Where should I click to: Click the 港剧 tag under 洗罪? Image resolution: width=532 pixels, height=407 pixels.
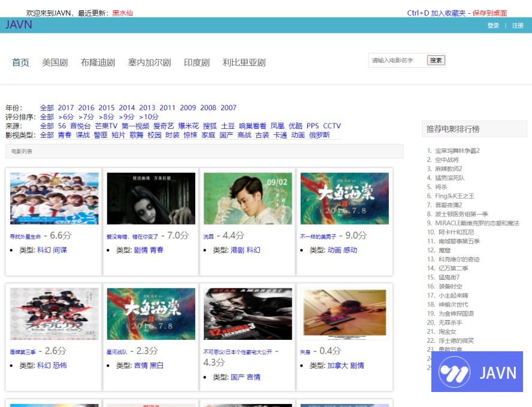237,250
